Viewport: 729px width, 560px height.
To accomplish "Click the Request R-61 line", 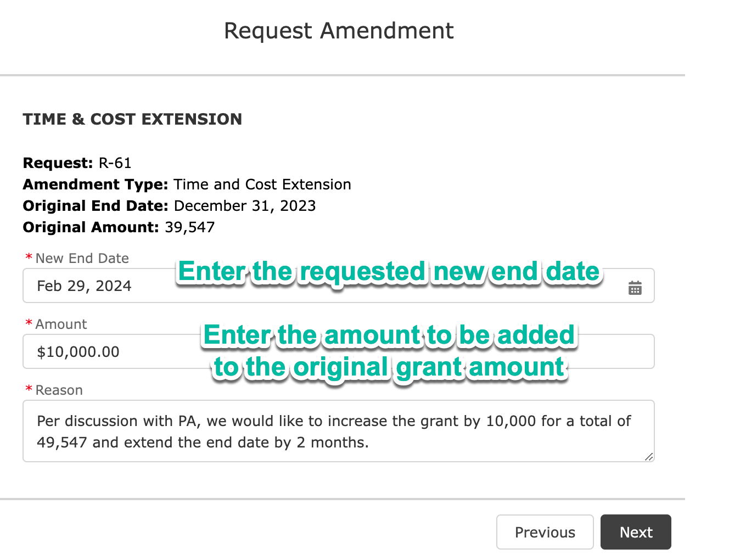I will tap(77, 163).
